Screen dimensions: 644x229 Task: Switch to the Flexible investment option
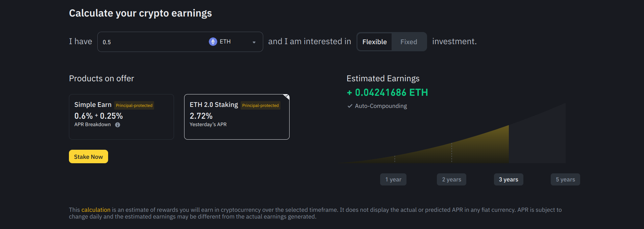click(x=374, y=41)
